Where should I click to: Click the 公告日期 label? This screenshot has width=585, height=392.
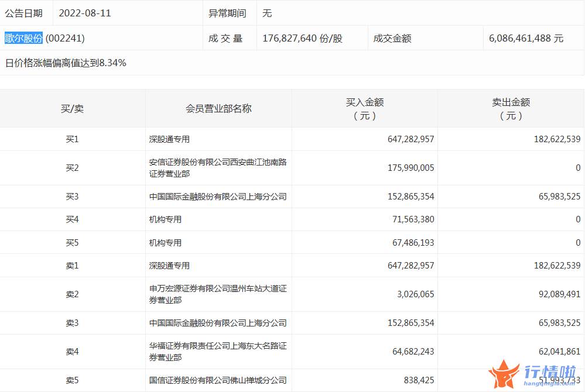click(x=23, y=13)
